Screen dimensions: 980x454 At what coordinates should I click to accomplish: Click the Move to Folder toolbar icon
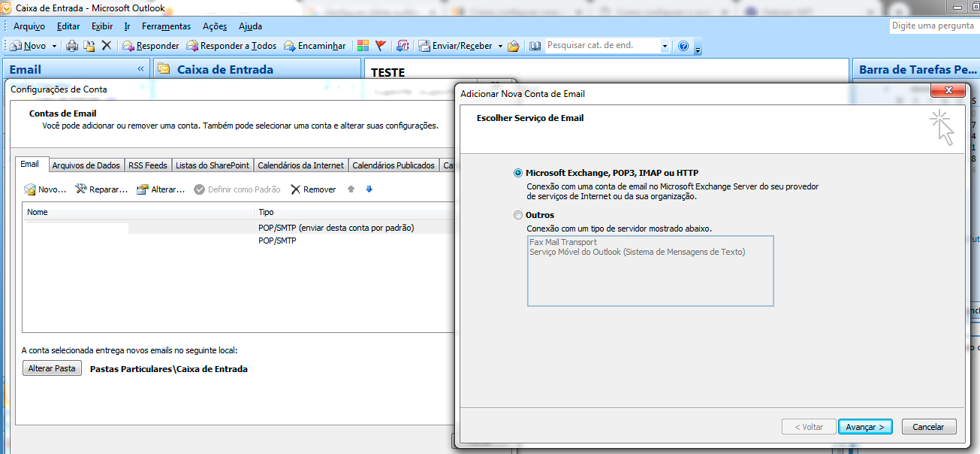pyautogui.click(x=89, y=46)
